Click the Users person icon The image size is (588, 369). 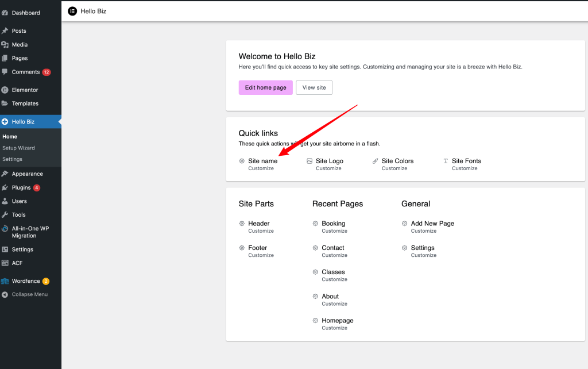point(5,201)
